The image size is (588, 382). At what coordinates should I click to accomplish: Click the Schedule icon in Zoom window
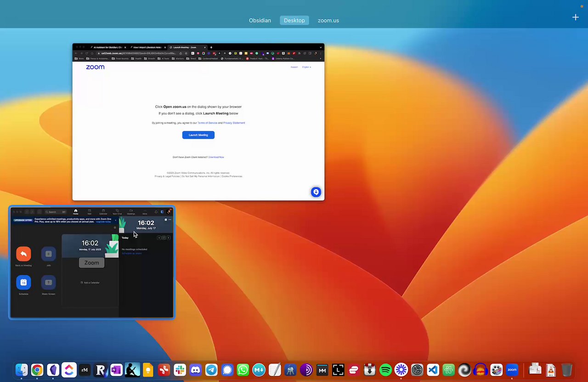coord(23,282)
